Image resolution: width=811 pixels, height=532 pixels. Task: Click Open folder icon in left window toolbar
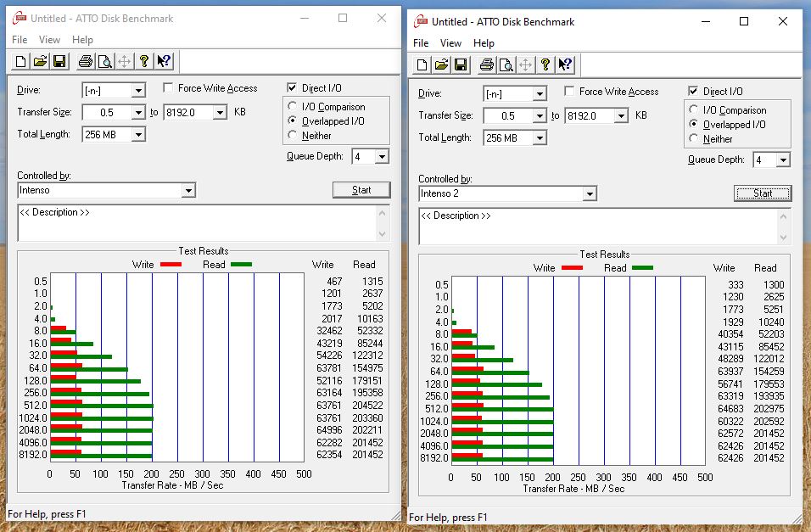40,62
